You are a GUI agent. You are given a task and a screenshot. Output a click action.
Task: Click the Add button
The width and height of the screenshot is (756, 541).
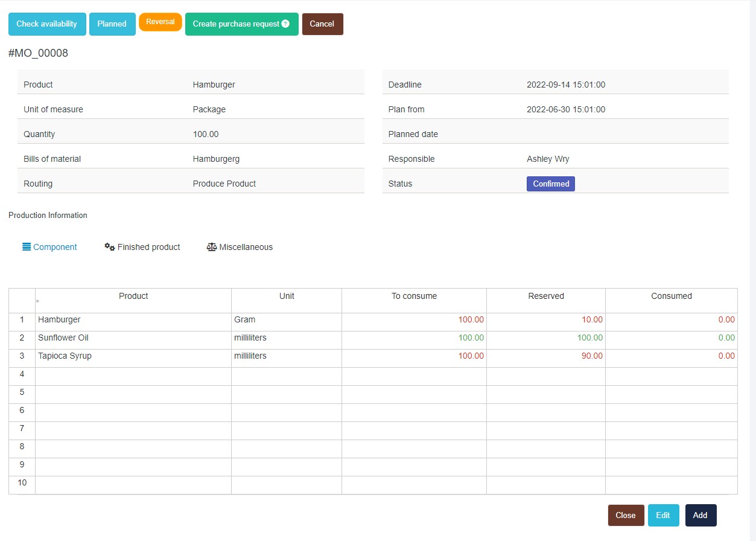[700, 515]
